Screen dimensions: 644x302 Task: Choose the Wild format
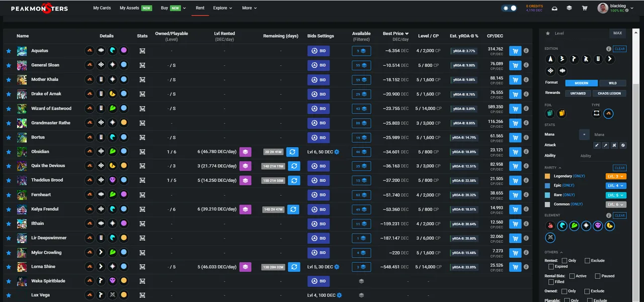point(612,83)
